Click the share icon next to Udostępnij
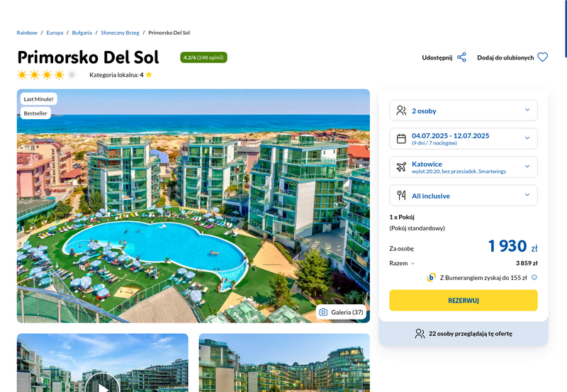The width and height of the screenshot is (567, 392). (461, 57)
